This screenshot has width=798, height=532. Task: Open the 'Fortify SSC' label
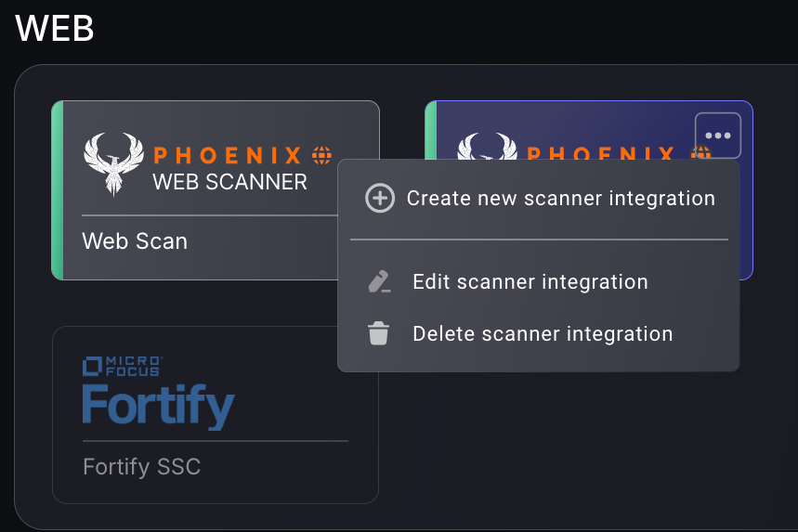click(141, 466)
